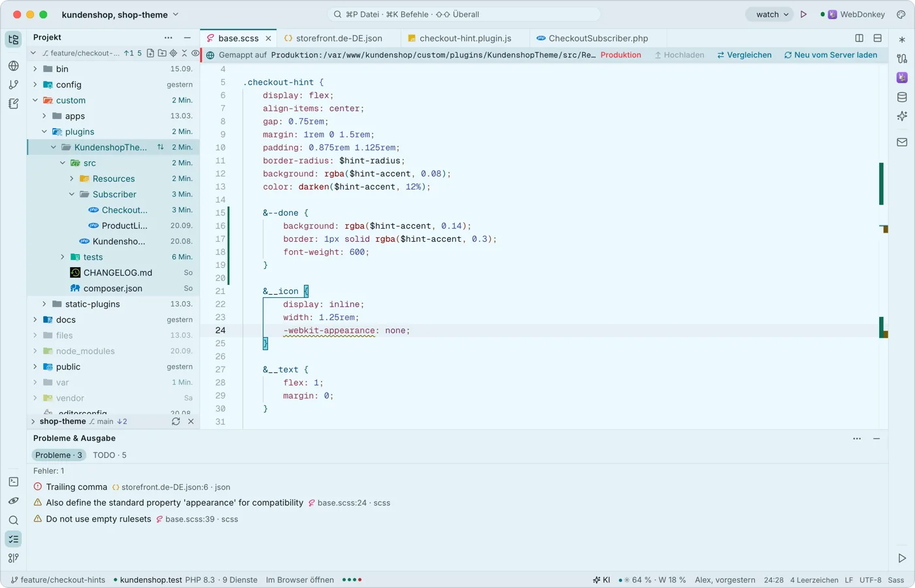The width and height of the screenshot is (915, 588).
Task: Click Neu vom Server laden
Action: pos(831,55)
